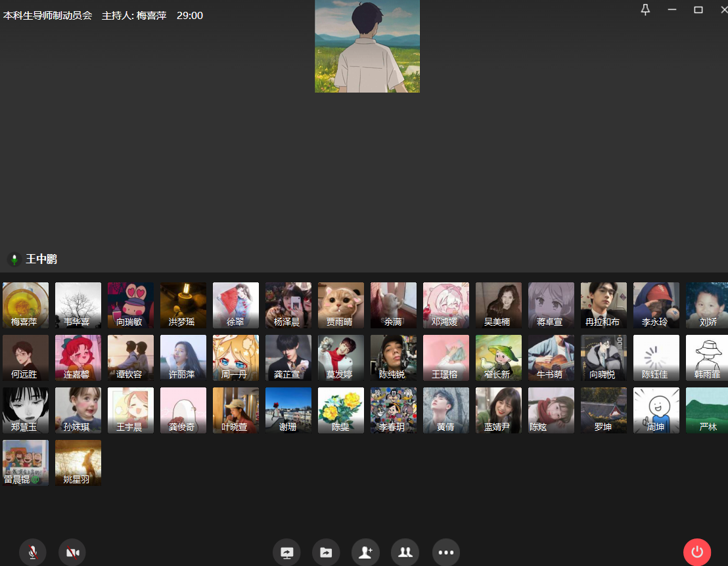Open the more options menu
Screen dimensions: 728x566
[x=446, y=552]
